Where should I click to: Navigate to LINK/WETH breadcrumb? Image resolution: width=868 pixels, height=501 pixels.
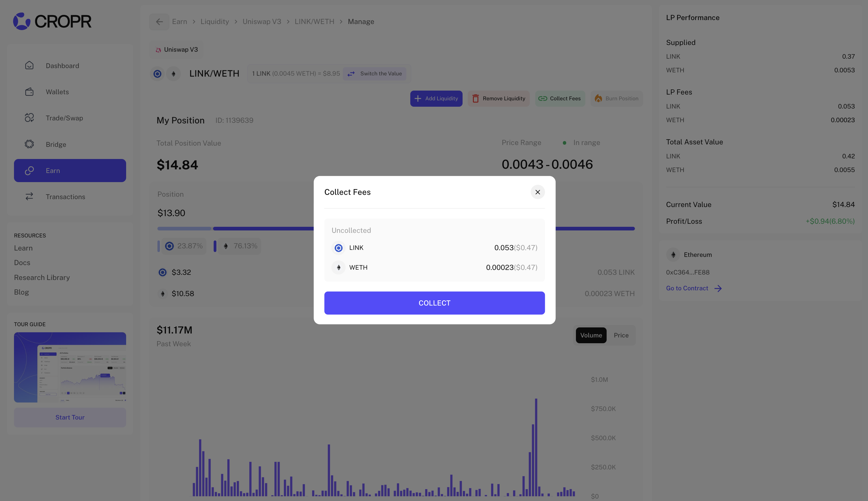tap(314, 22)
